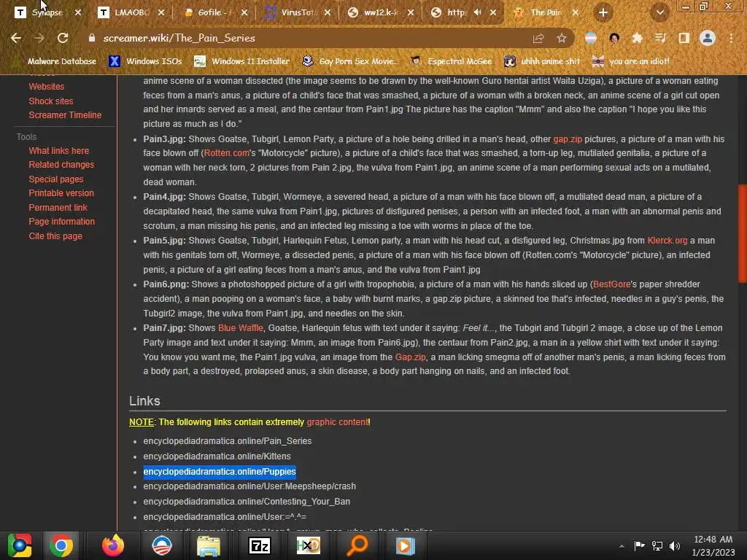The height and width of the screenshot is (560, 747).
Task: Launch Firefox from the taskbar
Action: tap(113, 545)
